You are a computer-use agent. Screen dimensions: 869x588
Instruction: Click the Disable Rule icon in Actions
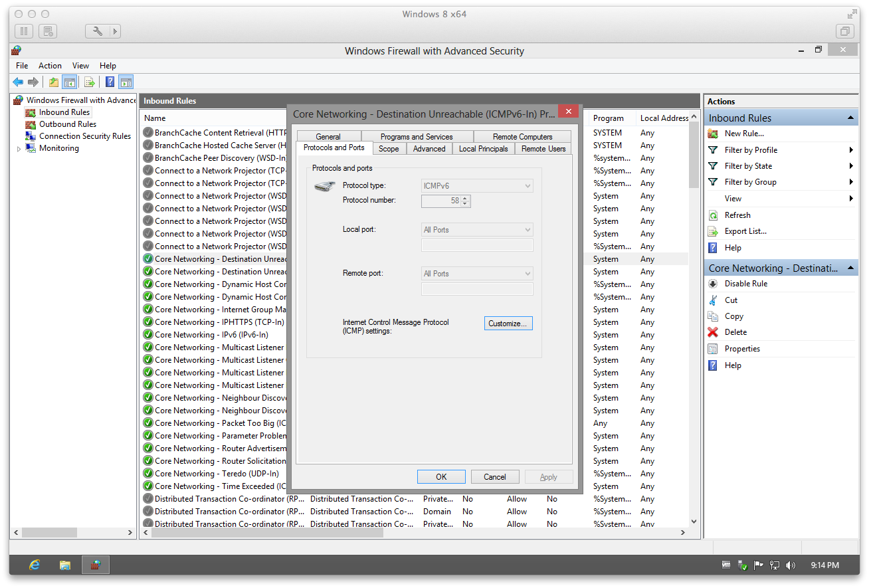(x=713, y=284)
